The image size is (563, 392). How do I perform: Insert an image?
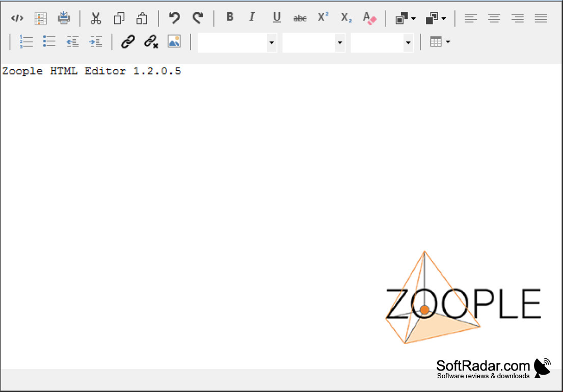point(174,42)
